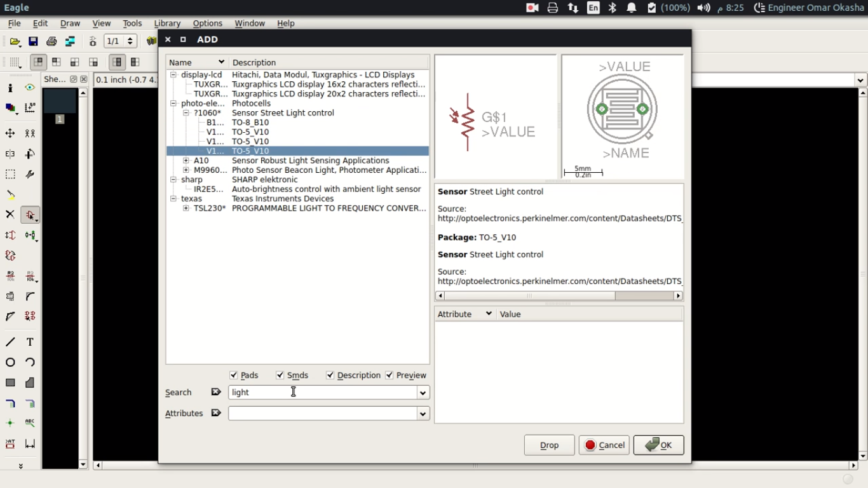Click in the Search field containing 'light'
Viewport: 868px width, 488px height.
pyautogui.click(x=322, y=393)
